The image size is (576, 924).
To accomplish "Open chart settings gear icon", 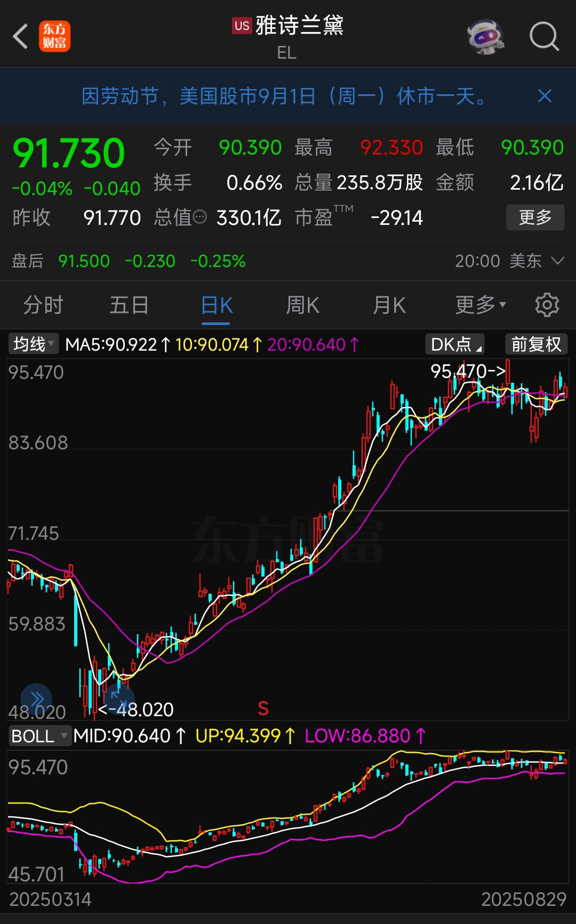I will coord(547,305).
